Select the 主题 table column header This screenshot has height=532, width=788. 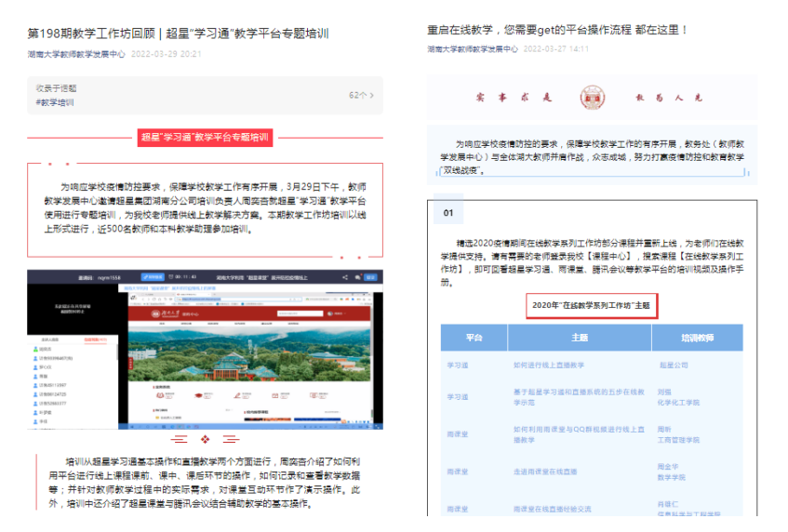coord(579,338)
